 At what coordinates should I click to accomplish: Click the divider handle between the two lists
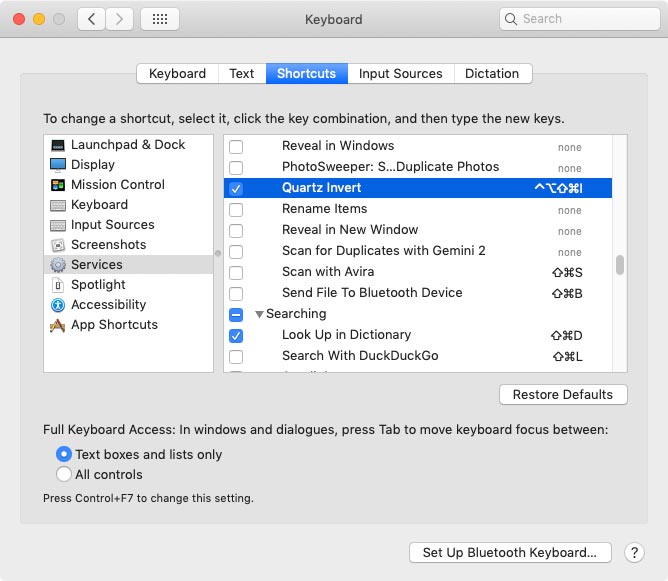218,253
